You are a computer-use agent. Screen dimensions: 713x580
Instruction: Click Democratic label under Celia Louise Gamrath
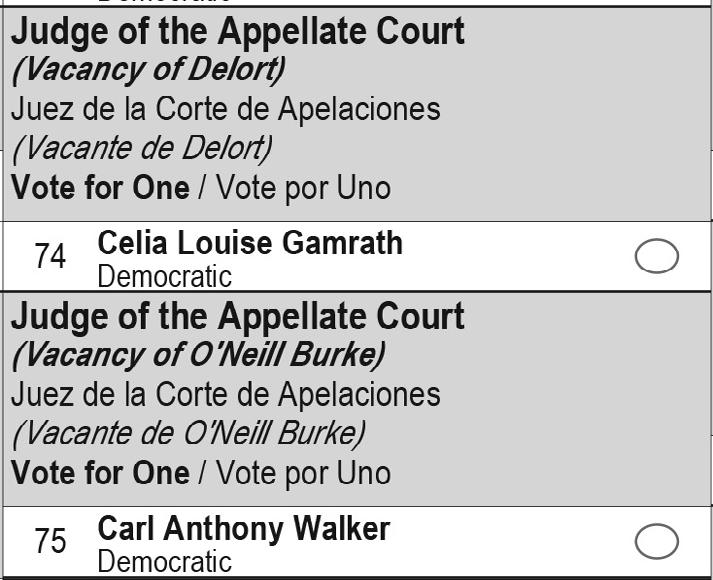coord(165,276)
